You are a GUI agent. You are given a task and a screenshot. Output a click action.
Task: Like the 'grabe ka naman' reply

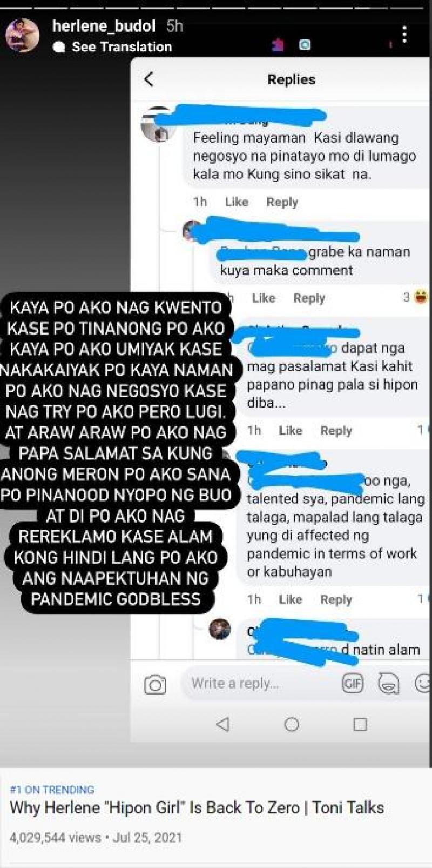264,298
